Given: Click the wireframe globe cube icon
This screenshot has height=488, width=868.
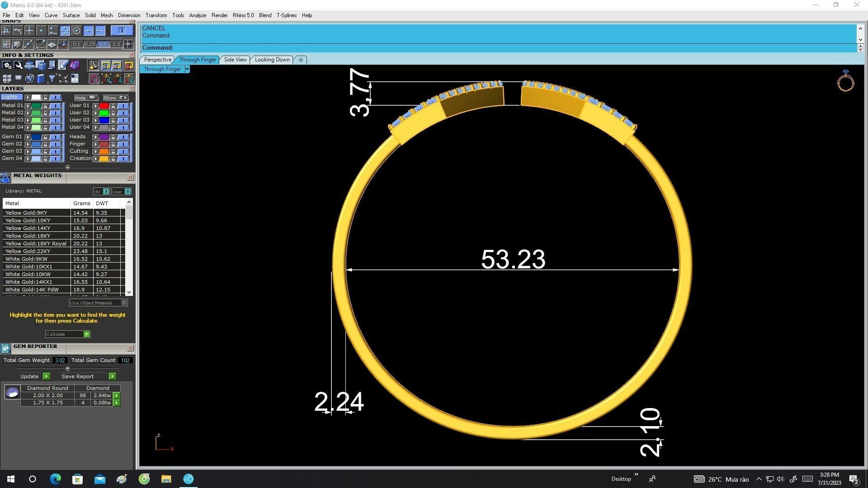Looking at the screenshot, I should pos(29,79).
